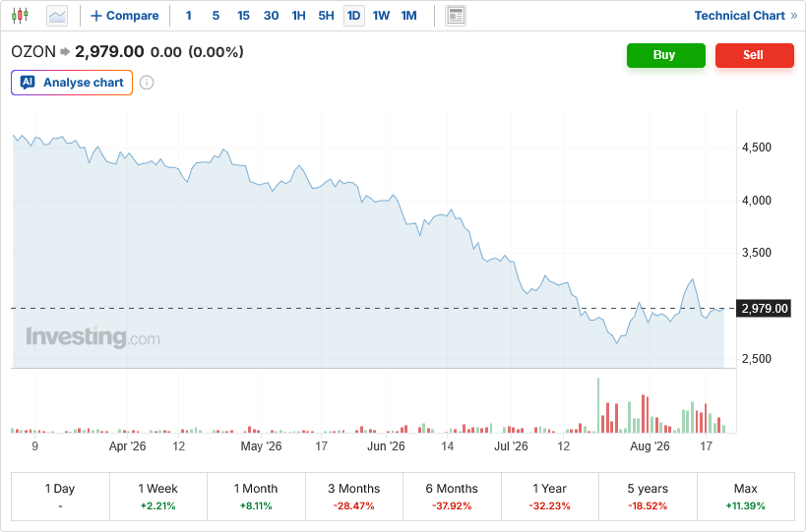Select the 5 minute interval
Screen dimensions: 806x532
[x=216, y=16]
